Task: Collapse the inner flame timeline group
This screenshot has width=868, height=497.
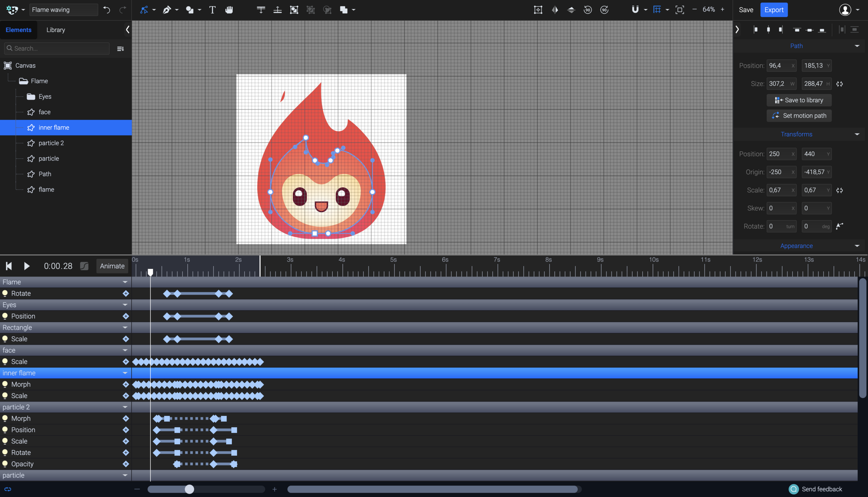Action: pos(125,373)
